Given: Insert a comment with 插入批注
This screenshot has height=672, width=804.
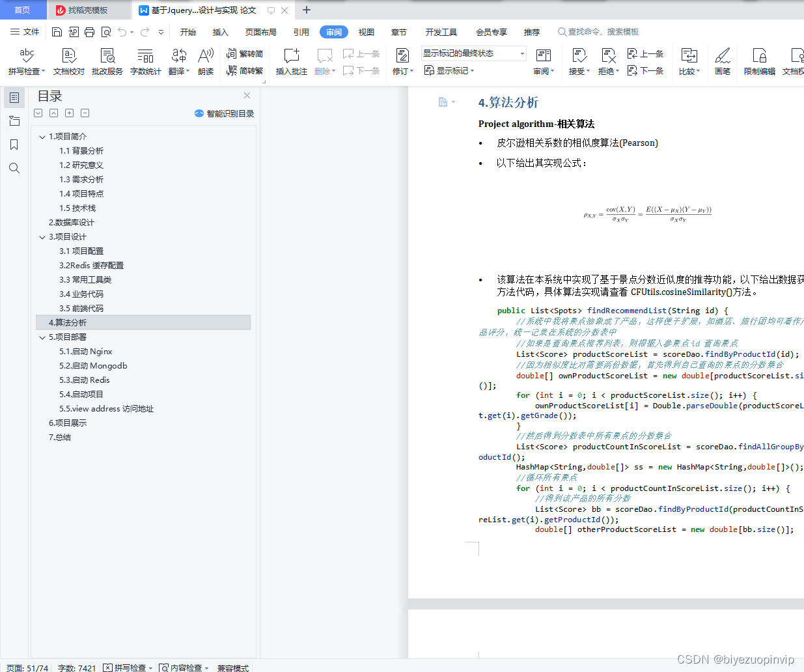Looking at the screenshot, I should 290,62.
